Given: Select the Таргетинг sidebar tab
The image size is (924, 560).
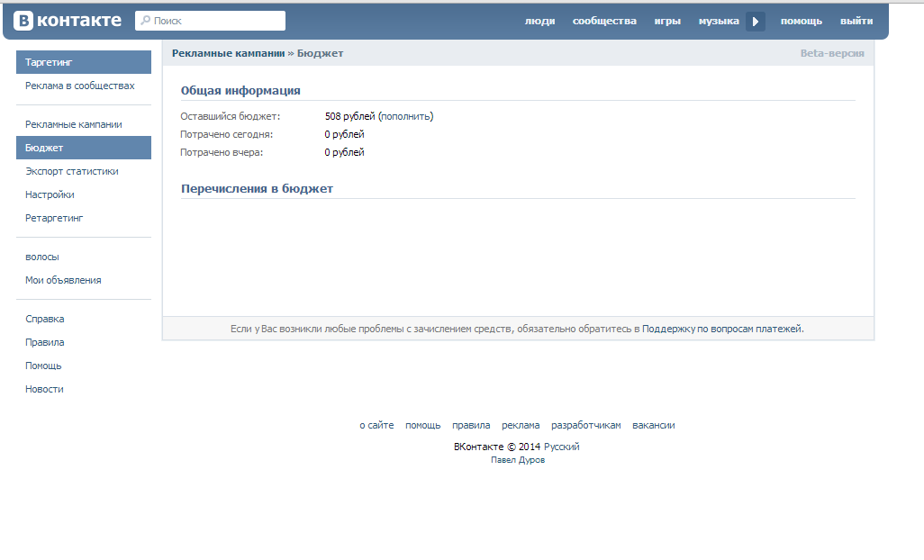Looking at the screenshot, I should pos(84,62).
